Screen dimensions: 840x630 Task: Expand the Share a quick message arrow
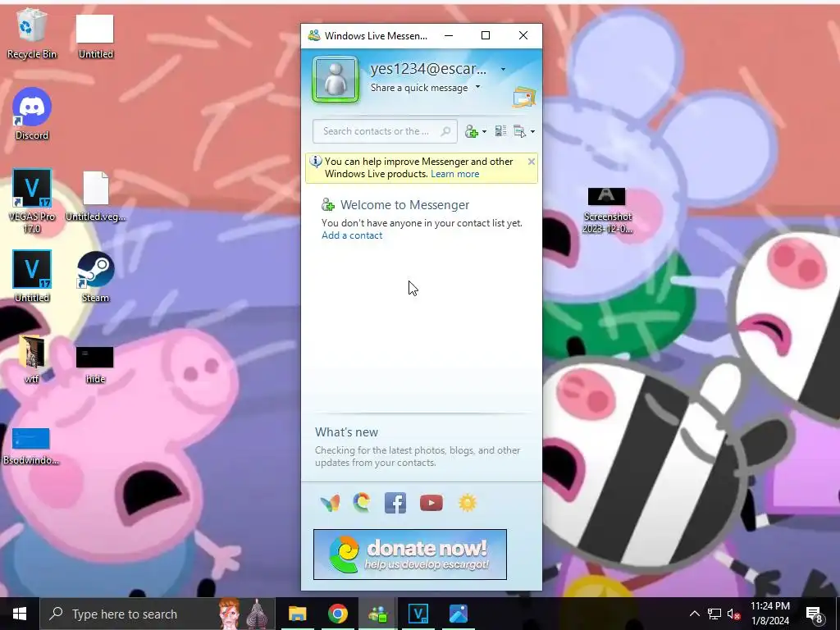478,87
